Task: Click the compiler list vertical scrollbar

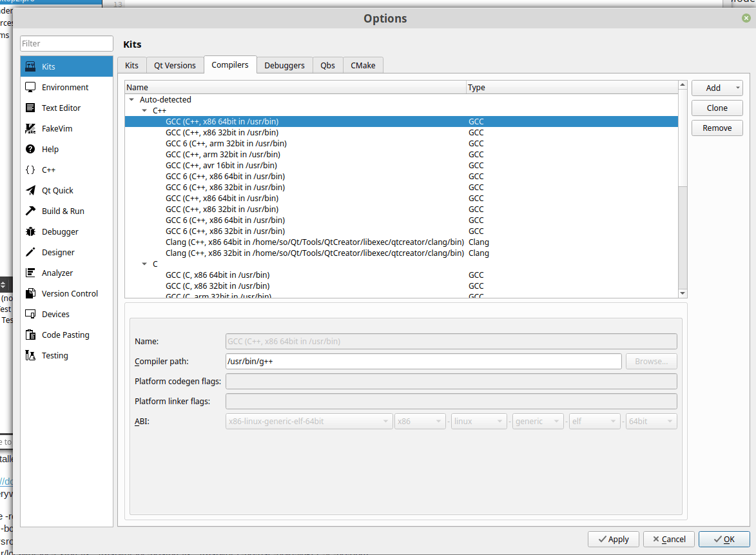Action: (x=683, y=139)
